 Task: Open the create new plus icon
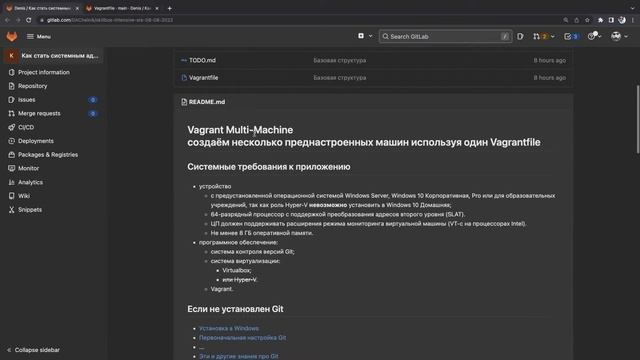pos(361,36)
